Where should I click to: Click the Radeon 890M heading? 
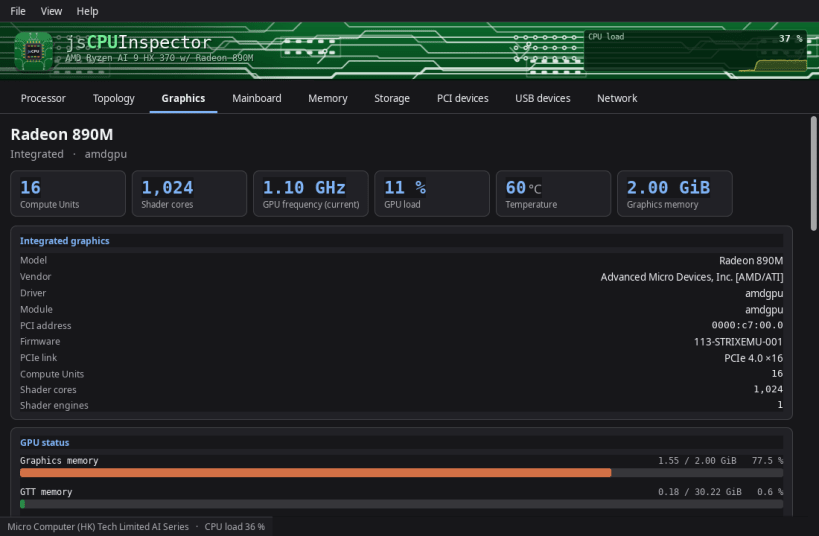click(x=62, y=134)
